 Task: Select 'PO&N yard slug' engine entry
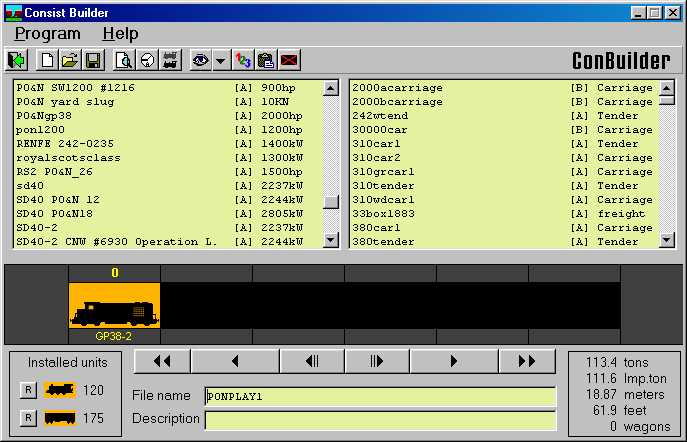[x=168, y=102]
